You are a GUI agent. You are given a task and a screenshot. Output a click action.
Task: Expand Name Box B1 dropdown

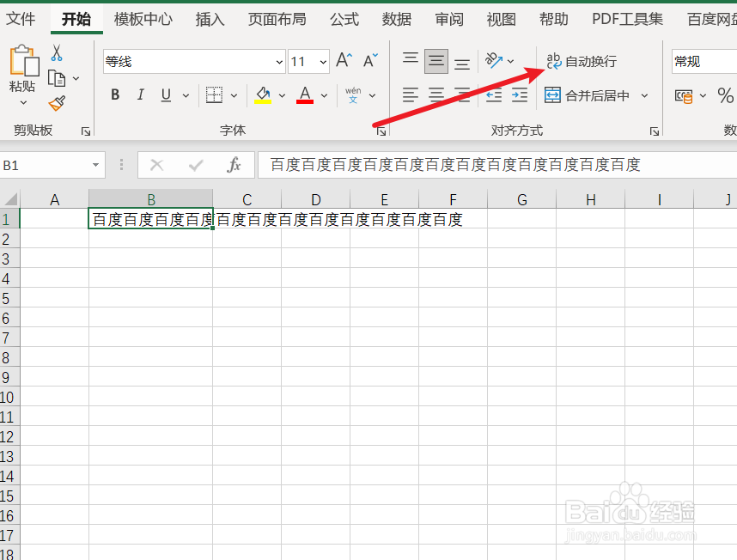click(95, 165)
